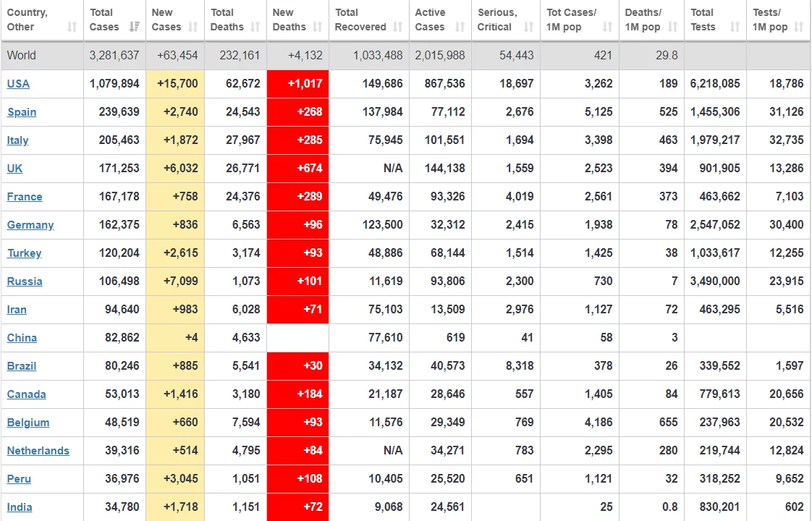The width and height of the screenshot is (812, 521).
Task: Open the Germany country link
Action: coord(30,225)
